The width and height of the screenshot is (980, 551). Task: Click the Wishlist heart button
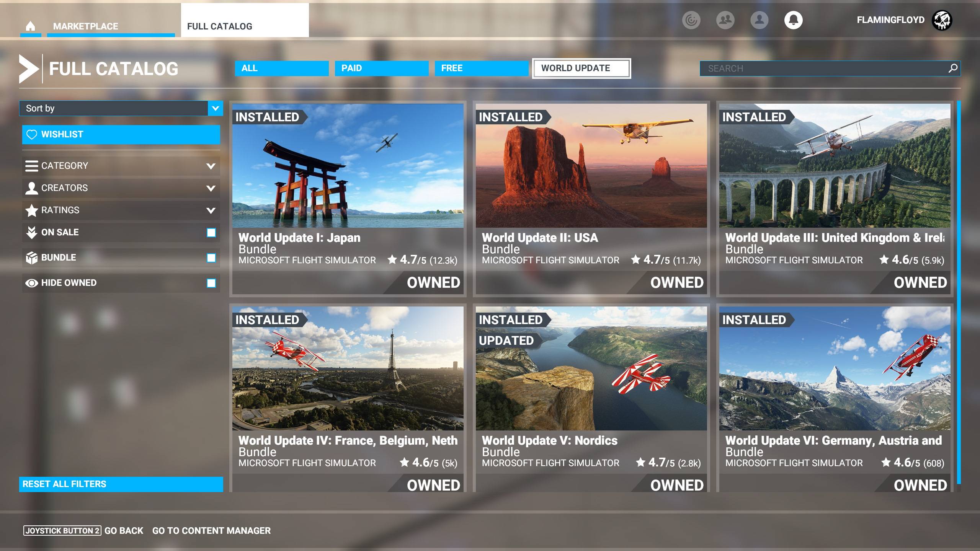[121, 134]
